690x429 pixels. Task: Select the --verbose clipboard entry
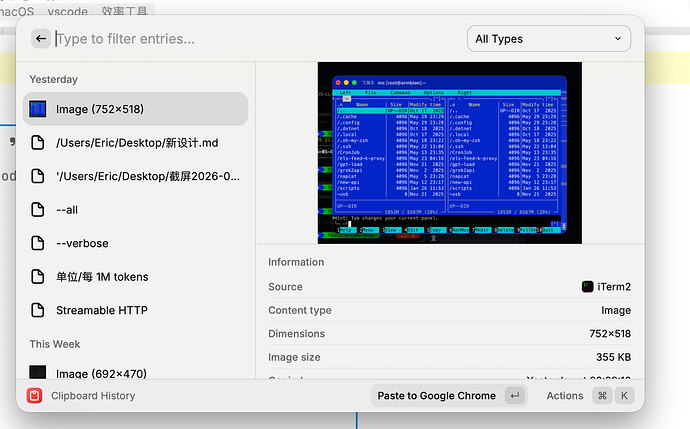coord(136,243)
